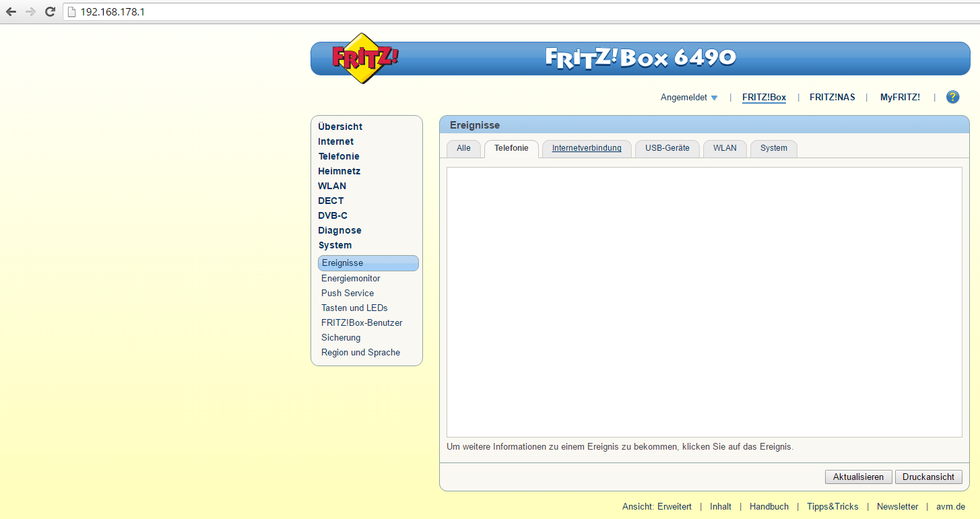Open Newsletter footer link
Image resolution: width=980 pixels, height=519 pixels.
tap(897, 507)
